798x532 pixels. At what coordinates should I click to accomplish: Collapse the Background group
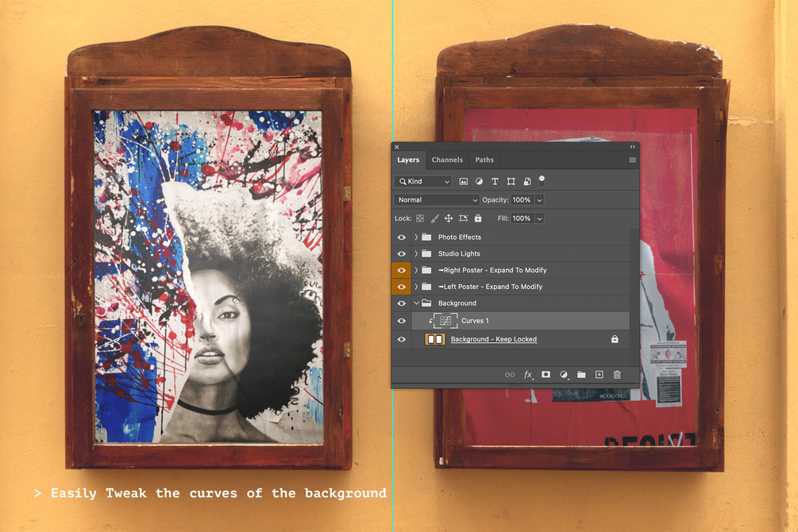(x=416, y=303)
